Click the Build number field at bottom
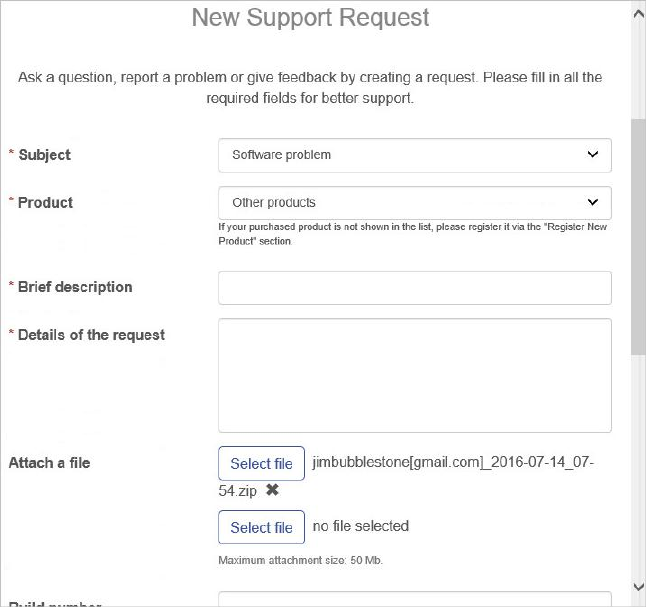Screen dimensions: 646x607 pyautogui.click(x=414, y=600)
